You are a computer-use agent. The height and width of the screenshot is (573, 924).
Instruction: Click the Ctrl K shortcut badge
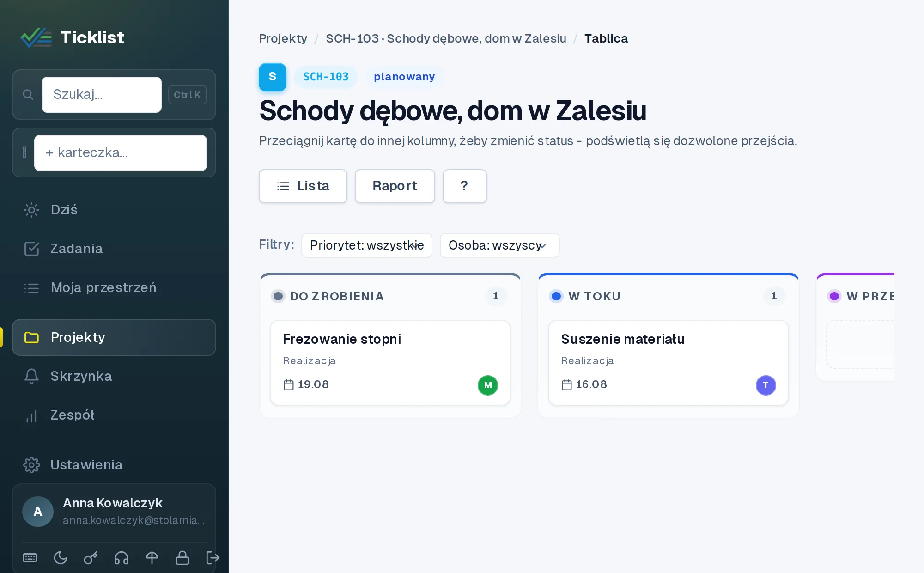[x=187, y=95]
